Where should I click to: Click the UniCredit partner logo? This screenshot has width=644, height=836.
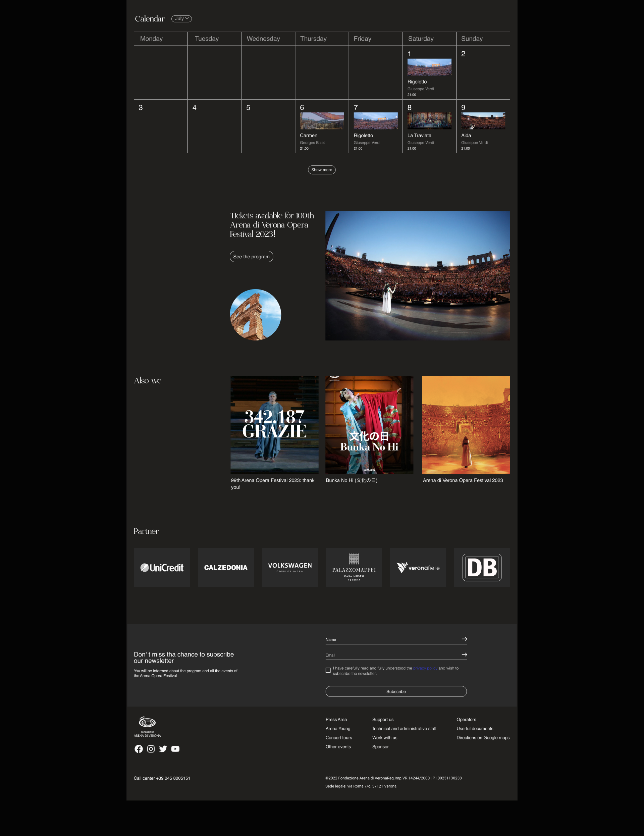point(162,567)
